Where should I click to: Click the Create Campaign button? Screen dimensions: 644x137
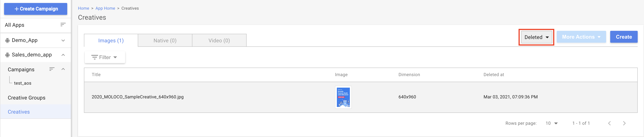coord(36,9)
